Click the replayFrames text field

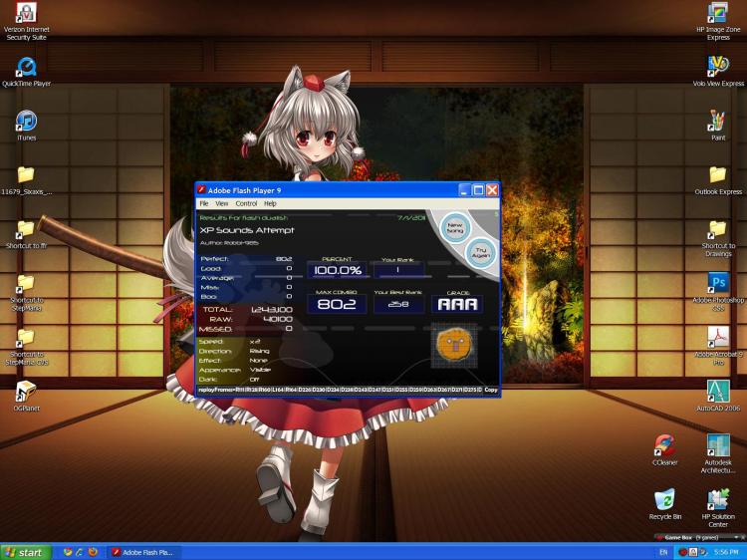click(341, 390)
